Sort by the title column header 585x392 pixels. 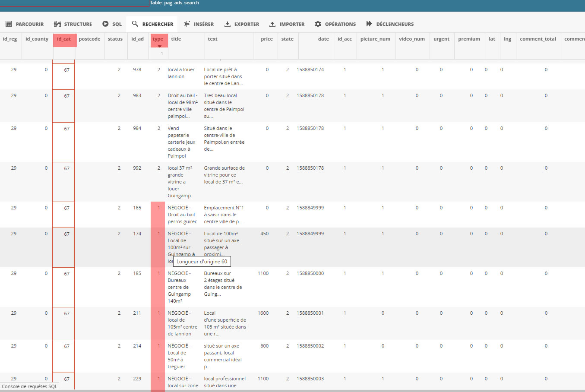pos(176,39)
